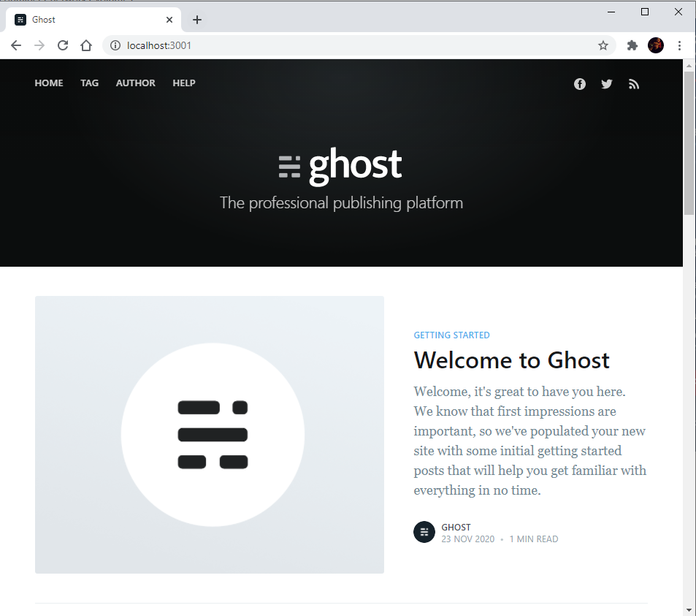The width and height of the screenshot is (696, 616).
Task: Open the Welcome to Ghost featured image
Action: pyautogui.click(x=210, y=434)
